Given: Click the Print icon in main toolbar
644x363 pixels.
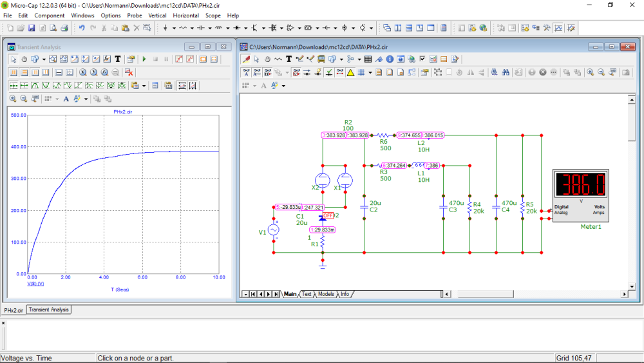Looking at the screenshot, I should tap(64, 28).
